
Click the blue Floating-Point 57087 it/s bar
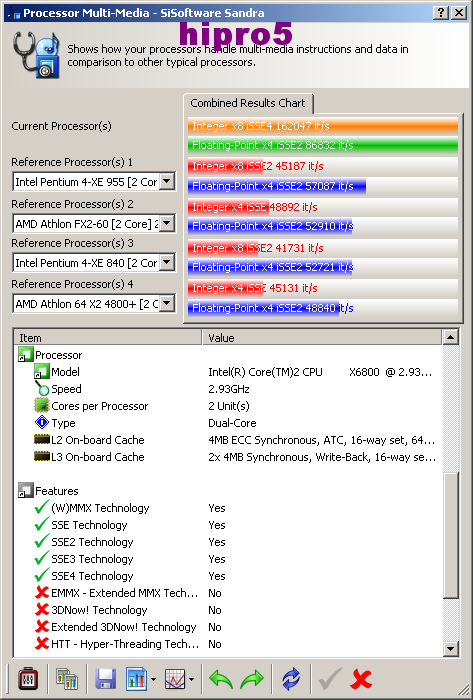[277, 186]
